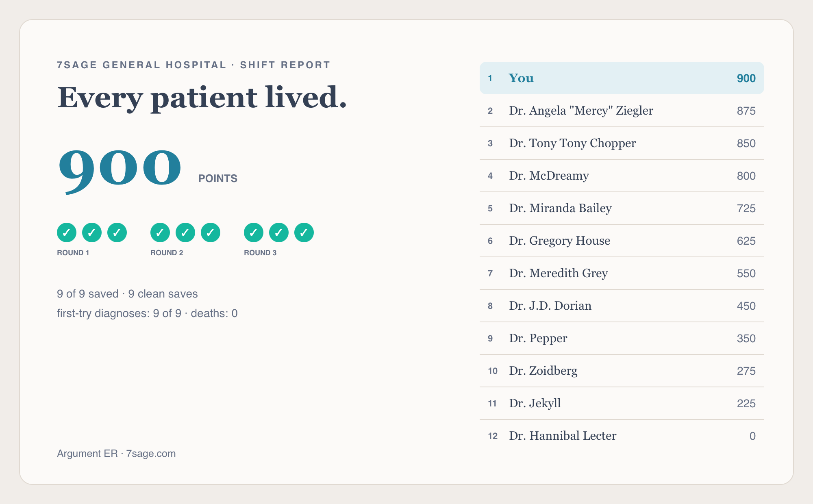
Task: Click the 7Sage General Hospital Shift Report header
Action: click(193, 65)
